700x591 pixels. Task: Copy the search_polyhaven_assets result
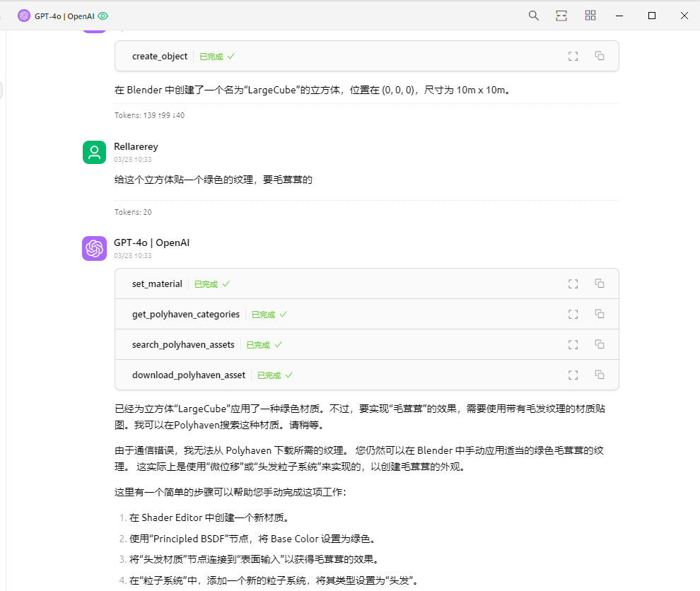(x=600, y=344)
